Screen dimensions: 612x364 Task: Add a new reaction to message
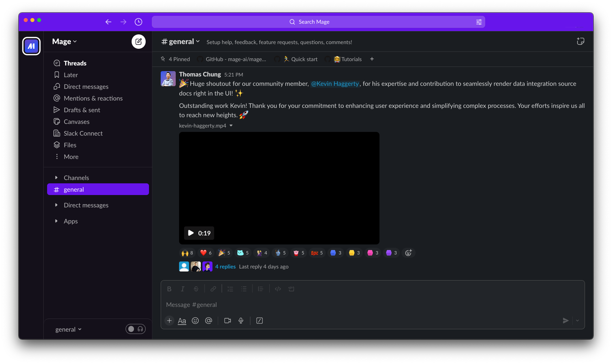click(x=408, y=253)
